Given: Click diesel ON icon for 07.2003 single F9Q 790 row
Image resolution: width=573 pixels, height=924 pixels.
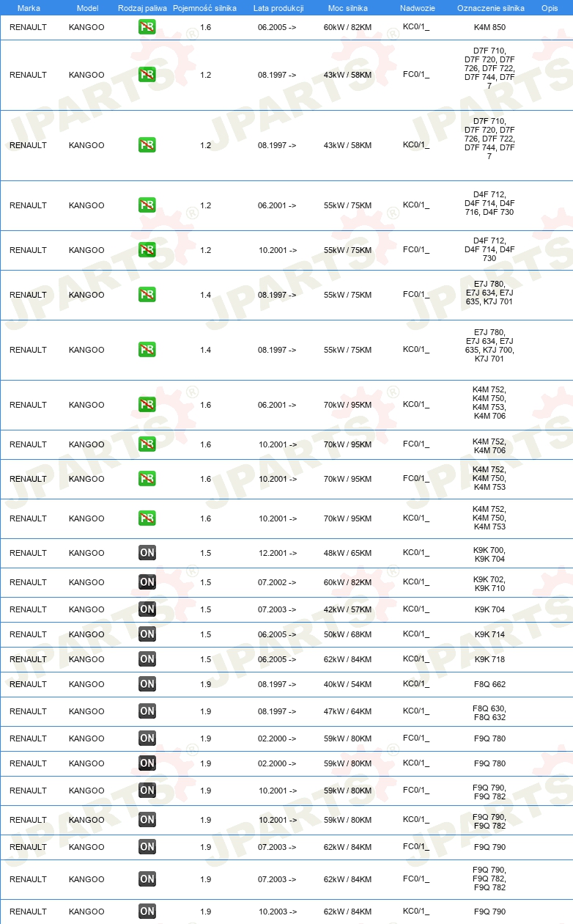Looking at the screenshot, I should (147, 847).
